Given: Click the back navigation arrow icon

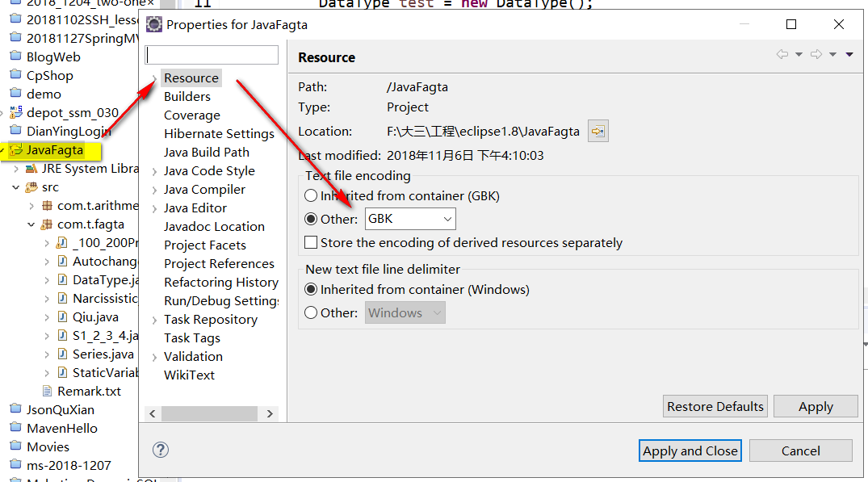Looking at the screenshot, I should click(782, 54).
